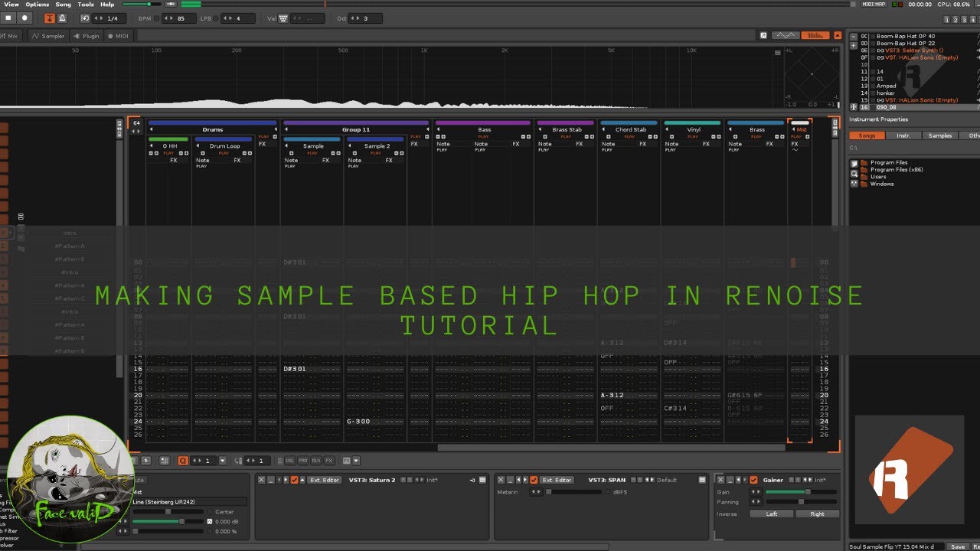Toggle the pattern follow icon

(x=50, y=18)
